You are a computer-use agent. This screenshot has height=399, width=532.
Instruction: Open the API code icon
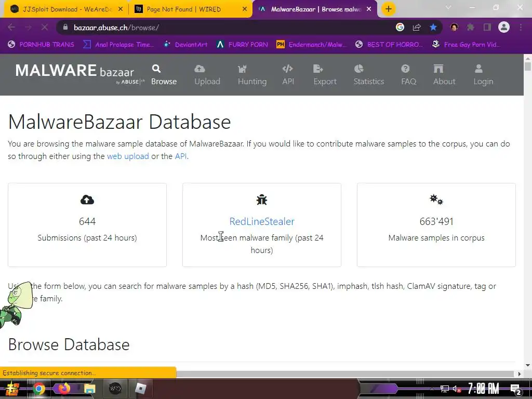click(287, 69)
